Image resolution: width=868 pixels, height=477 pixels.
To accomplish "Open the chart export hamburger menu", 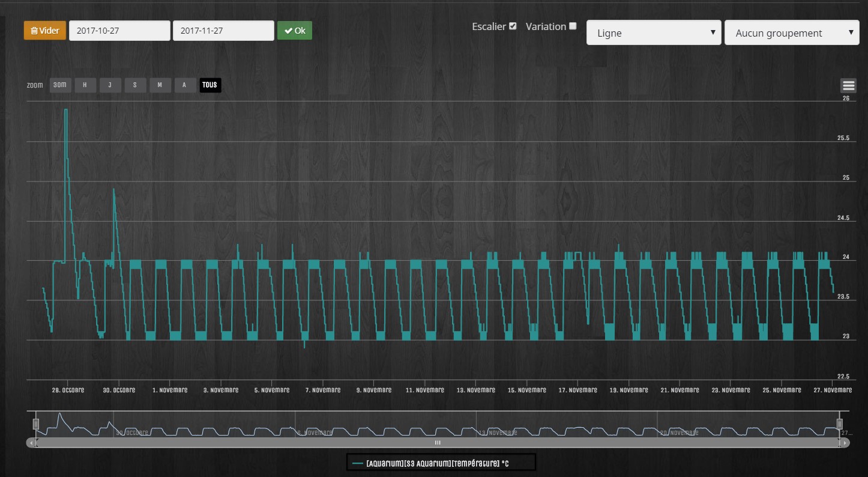I will click(x=848, y=86).
